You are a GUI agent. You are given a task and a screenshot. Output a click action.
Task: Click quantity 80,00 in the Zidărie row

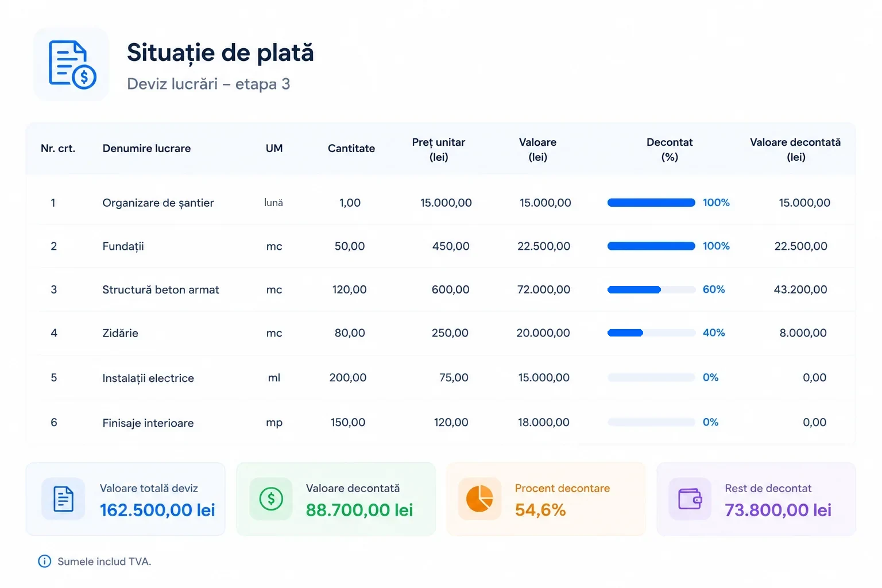[350, 332]
